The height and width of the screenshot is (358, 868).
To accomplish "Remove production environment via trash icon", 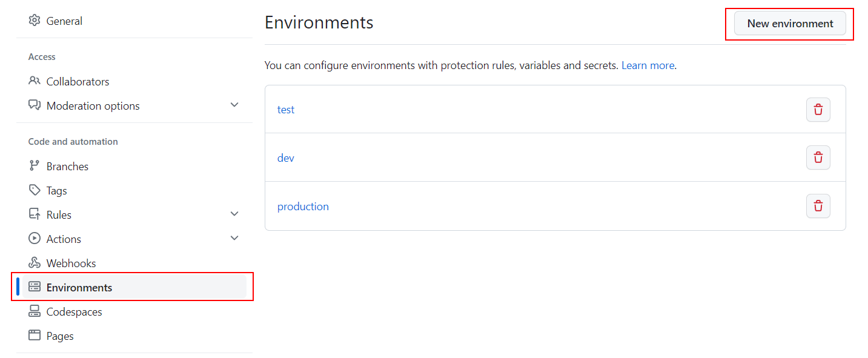I will 818,206.
